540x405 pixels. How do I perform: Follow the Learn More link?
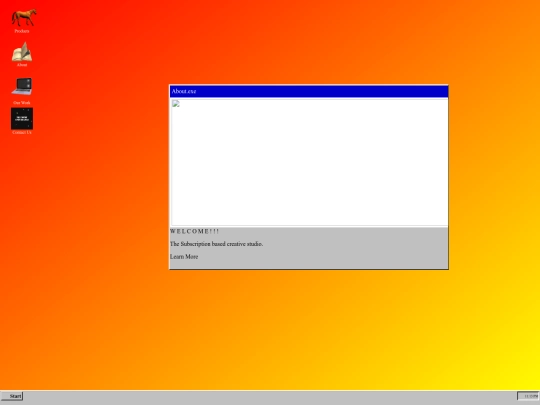184,257
